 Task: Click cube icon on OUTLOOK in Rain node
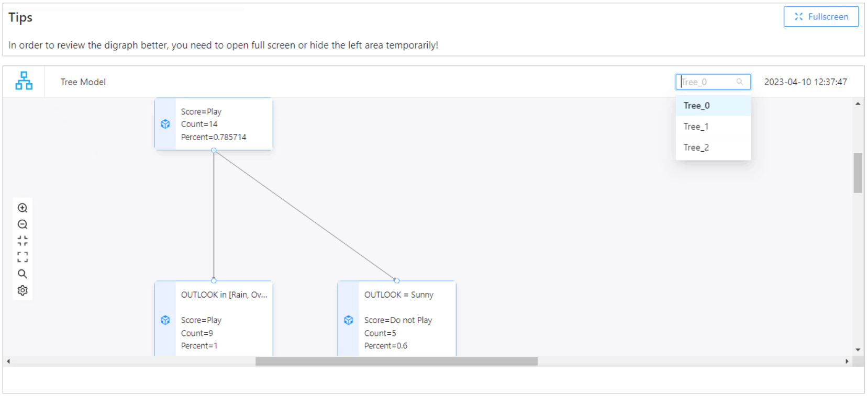point(165,320)
